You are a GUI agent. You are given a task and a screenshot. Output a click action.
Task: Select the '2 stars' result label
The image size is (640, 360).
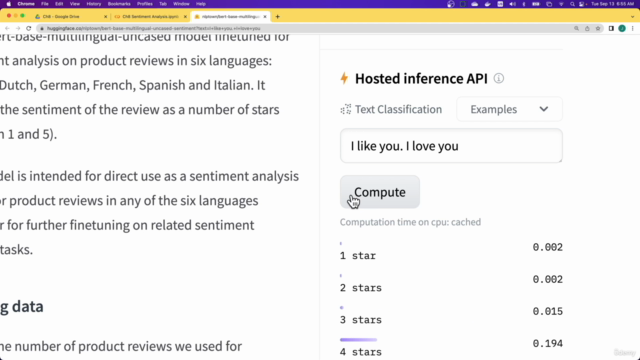click(360, 288)
